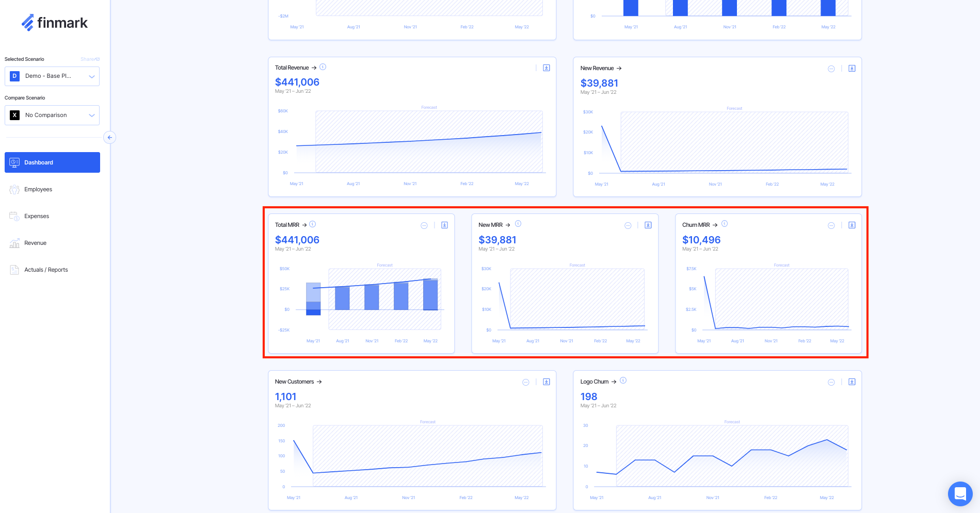The width and height of the screenshot is (980, 513).
Task: Open options menu on New Revenue card
Action: point(831,69)
